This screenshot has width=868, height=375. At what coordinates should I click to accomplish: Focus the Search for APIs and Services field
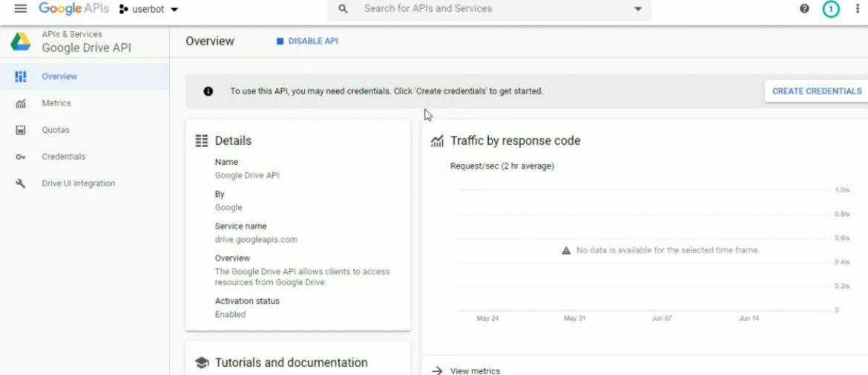coord(490,9)
